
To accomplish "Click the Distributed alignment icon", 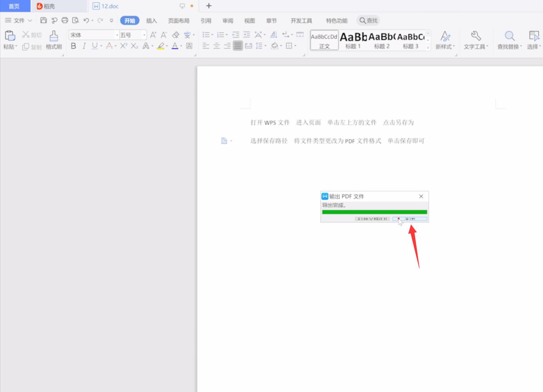I will coord(248,46).
